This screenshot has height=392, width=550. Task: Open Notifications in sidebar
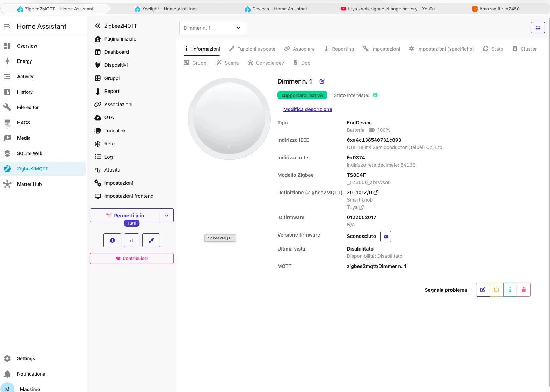[x=43, y=374]
